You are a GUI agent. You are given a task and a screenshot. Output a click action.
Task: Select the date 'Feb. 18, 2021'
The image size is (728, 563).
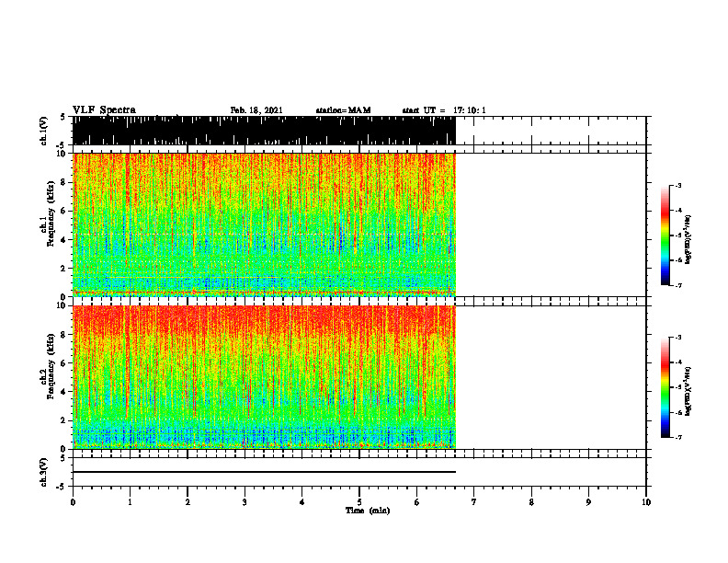pos(256,110)
